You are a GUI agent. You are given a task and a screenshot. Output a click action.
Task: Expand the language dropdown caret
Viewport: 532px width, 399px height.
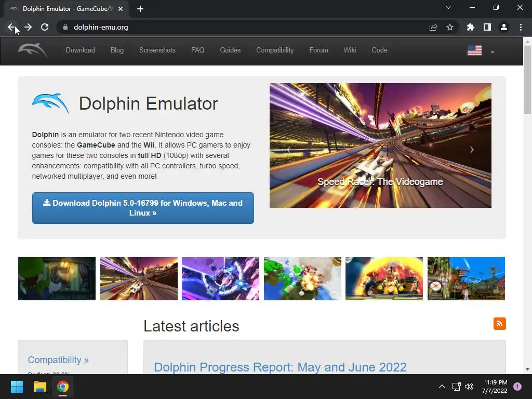[x=493, y=52]
